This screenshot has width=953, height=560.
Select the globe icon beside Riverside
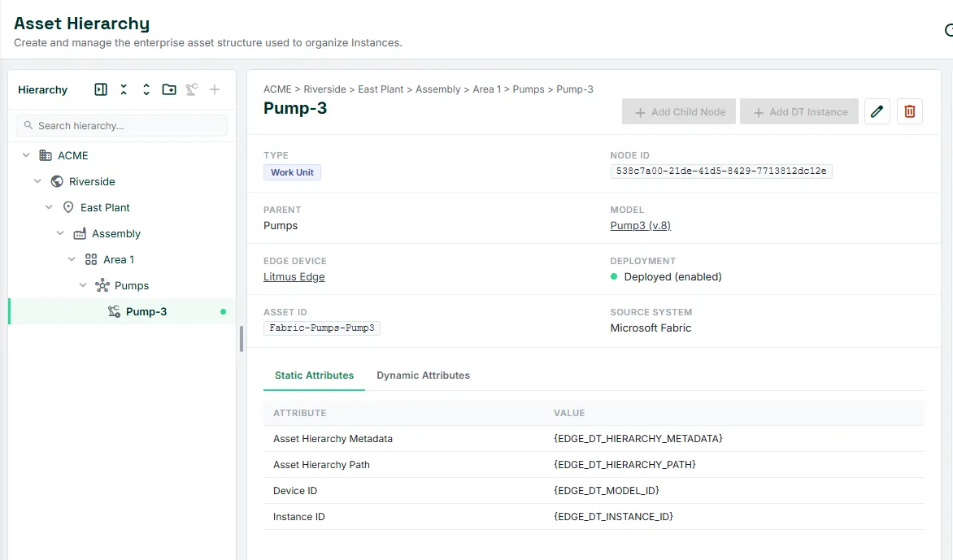pyautogui.click(x=57, y=181)
